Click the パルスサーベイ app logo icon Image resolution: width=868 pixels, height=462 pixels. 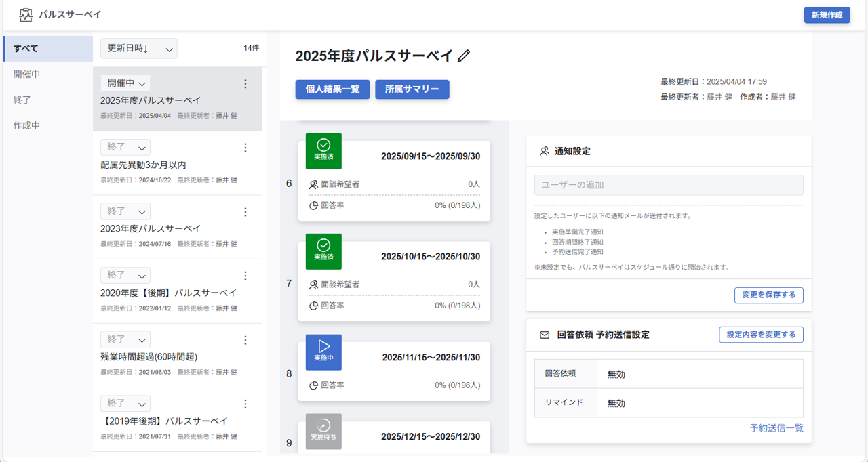tap(26, 14)
